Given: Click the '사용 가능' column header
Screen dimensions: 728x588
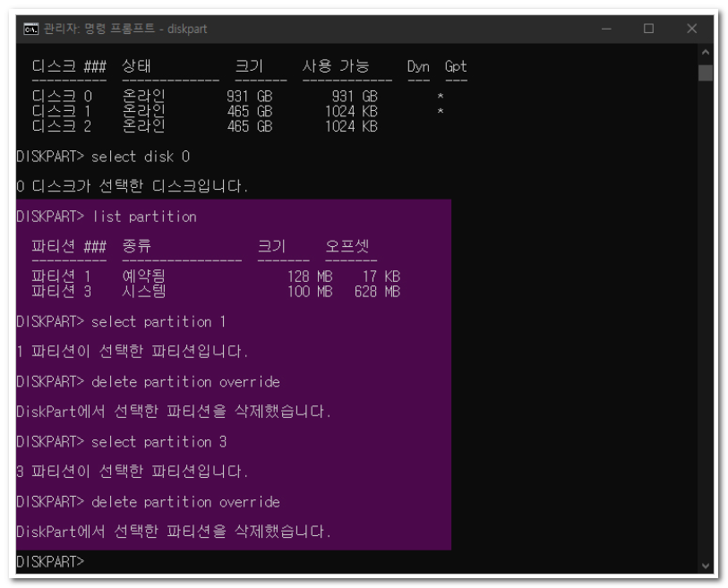Looking at the screenshot, I should 336,66.
